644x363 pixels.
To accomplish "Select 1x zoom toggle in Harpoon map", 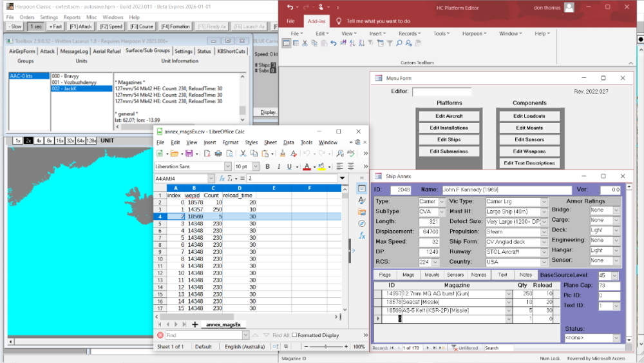I will (x=17, y=141).
